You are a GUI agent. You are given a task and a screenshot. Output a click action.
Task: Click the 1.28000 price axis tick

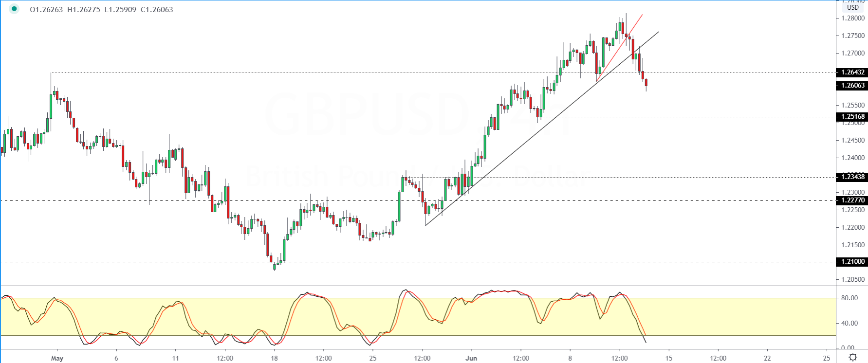[x=853, y=18]
